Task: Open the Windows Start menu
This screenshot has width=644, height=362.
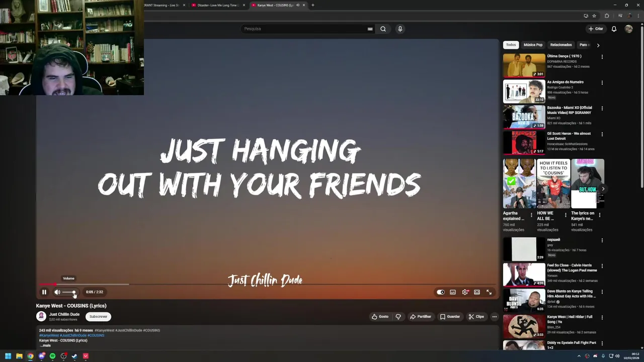Action: pos(8,356)
